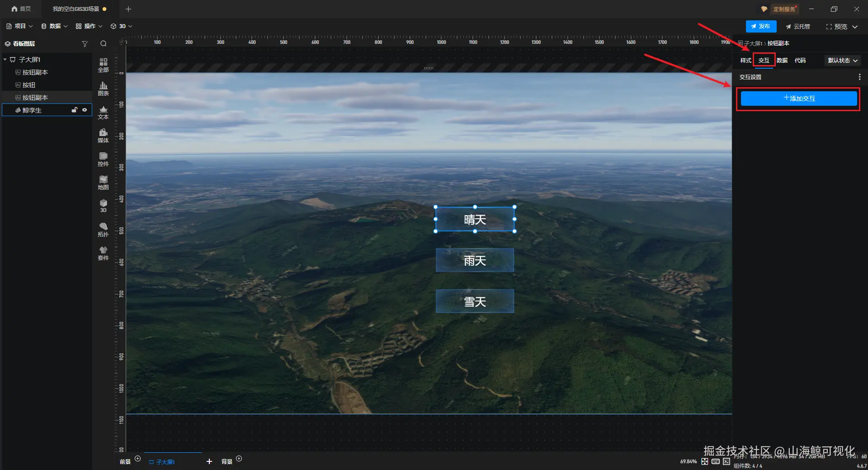This screenshot has width=868, height=470.
Task: Switch to the 样式 style tab
Action: (x=745, y=61)
